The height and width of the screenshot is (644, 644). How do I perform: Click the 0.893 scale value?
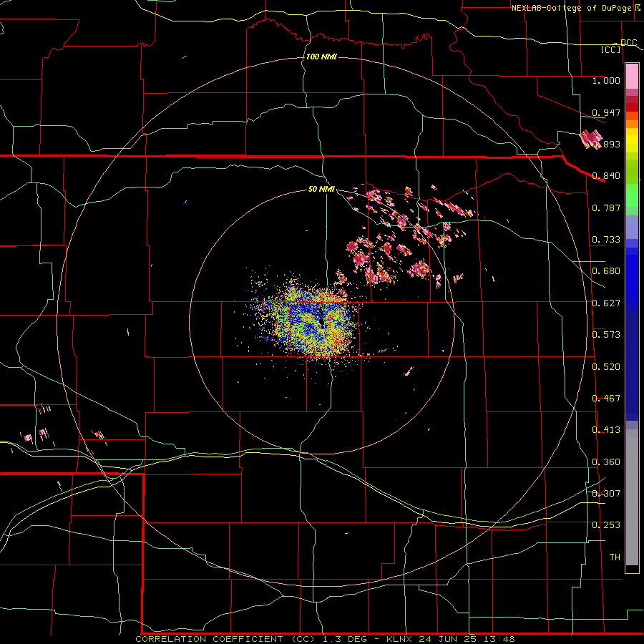606,144
